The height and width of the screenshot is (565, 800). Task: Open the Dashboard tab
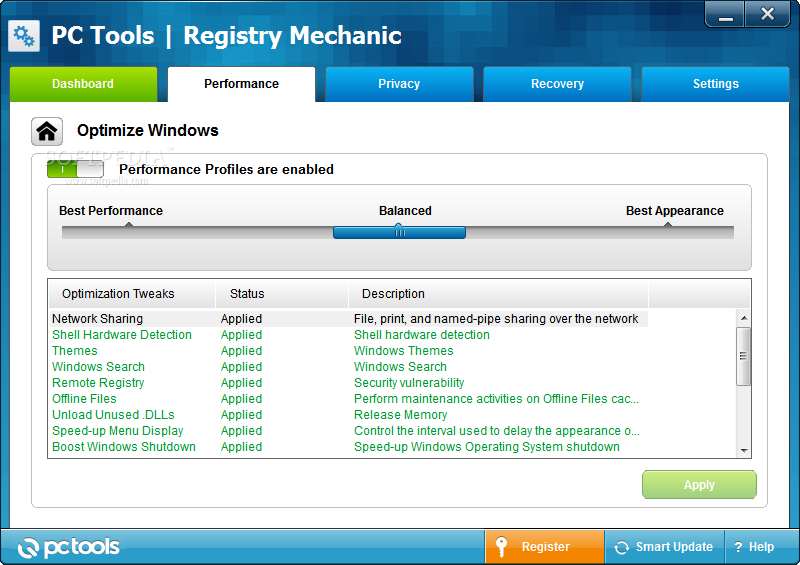click(83, 84)
